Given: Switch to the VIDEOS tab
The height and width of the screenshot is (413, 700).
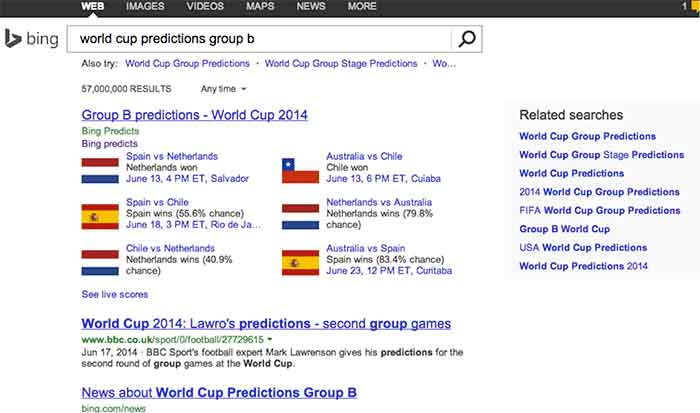Looking at the screenshot, I should coord(204,7).
